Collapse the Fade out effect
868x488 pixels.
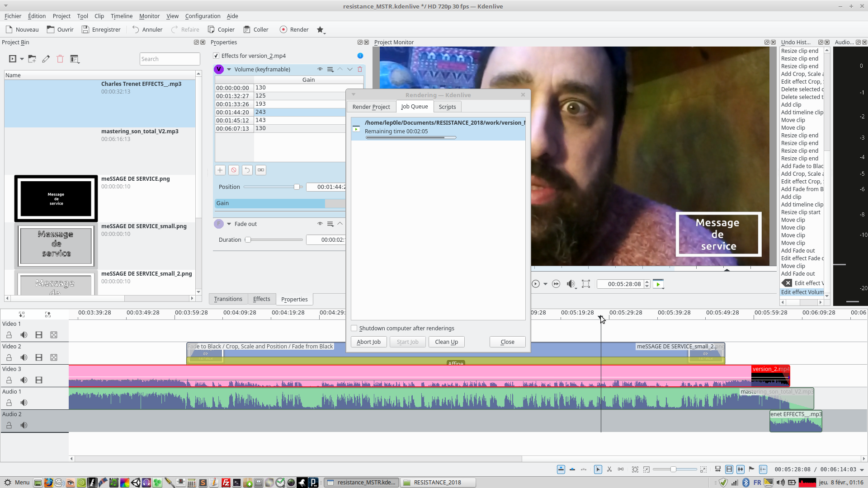[229, 224]
